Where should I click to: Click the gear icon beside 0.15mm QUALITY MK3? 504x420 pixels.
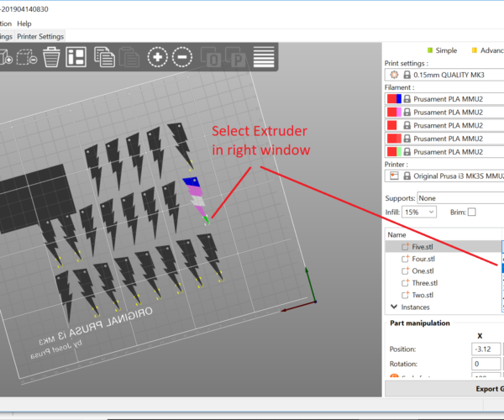394,75
